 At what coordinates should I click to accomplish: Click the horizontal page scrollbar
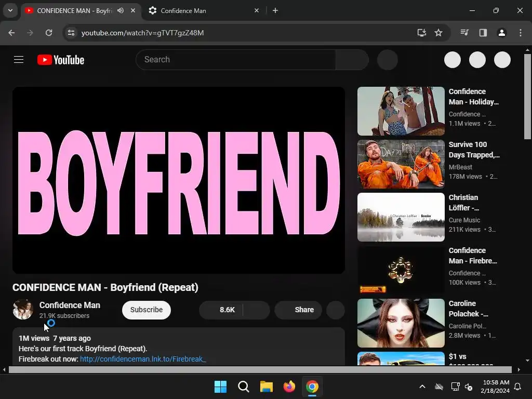[260, 369]
